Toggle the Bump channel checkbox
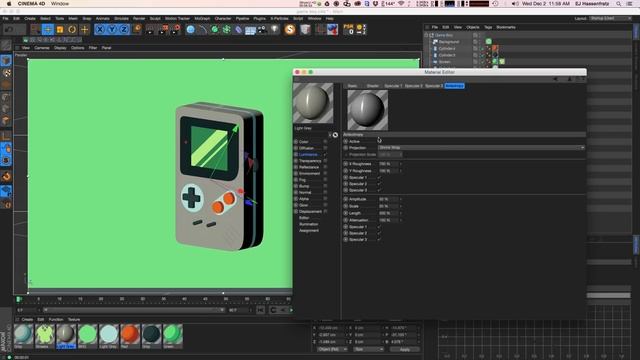Screen dimensions: 640x360 [x=325, y=186]
